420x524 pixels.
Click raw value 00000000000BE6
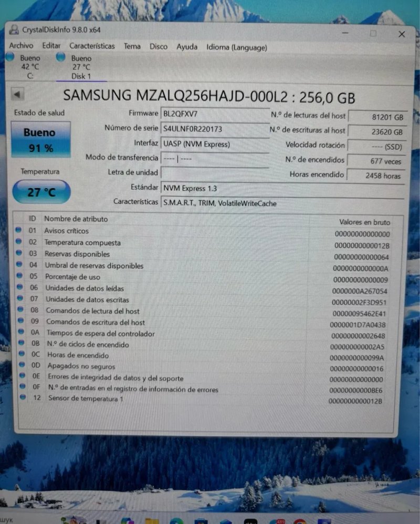(x=355, y=391)
